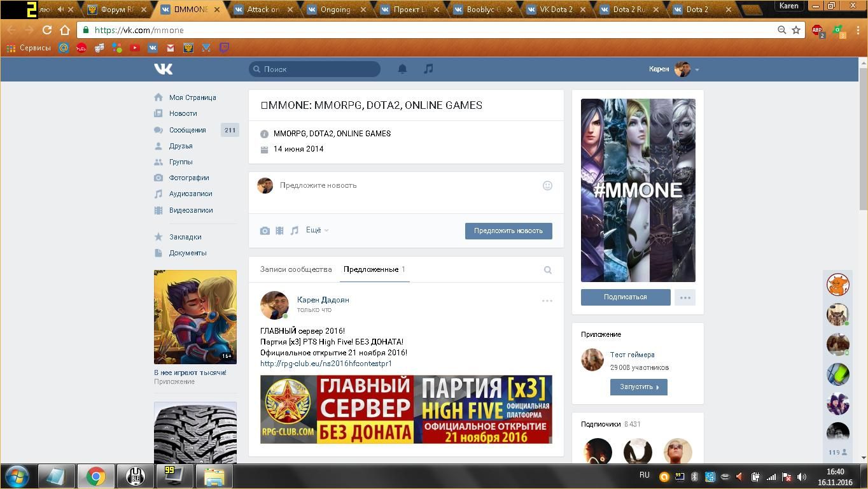Open post options three-dot menu
The height and width of the screenshot is (489, 868).
(x=547, y=301)
